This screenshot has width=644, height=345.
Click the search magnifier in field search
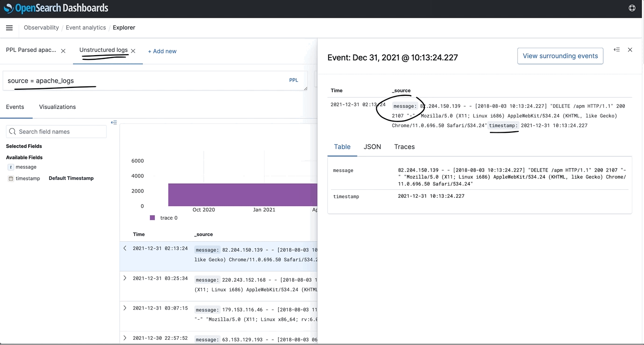coord(13,132)
